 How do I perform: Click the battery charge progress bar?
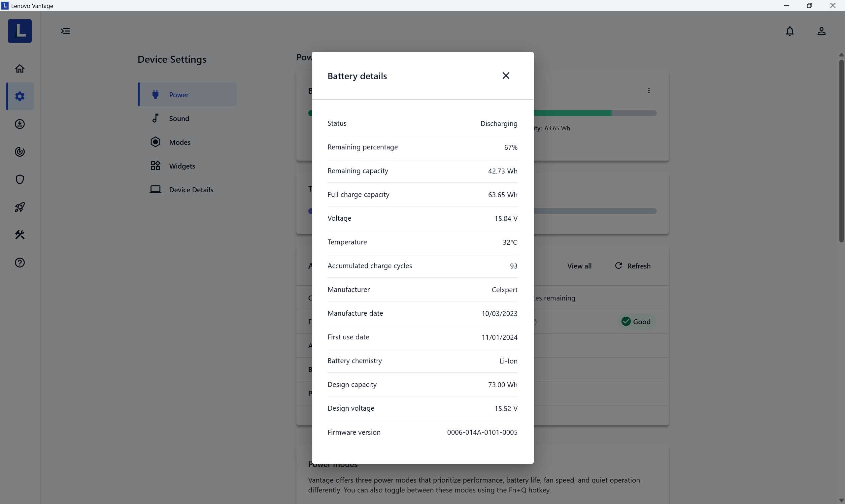coord(594,113)
